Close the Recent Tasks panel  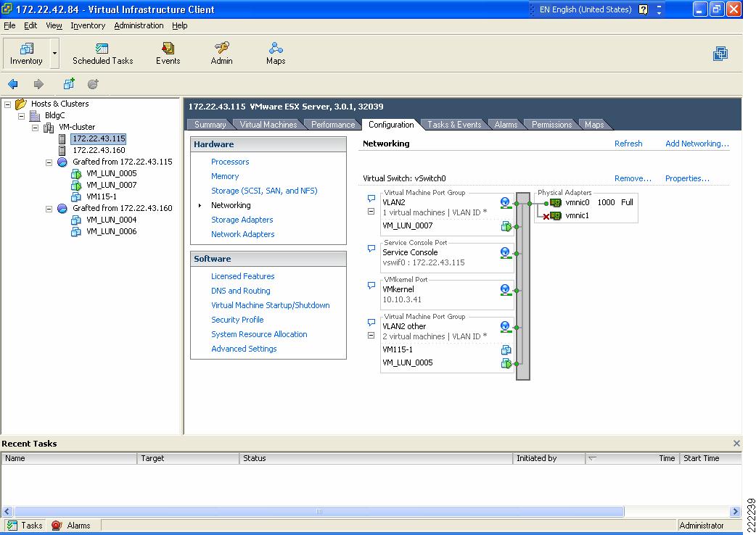(736, 444)
